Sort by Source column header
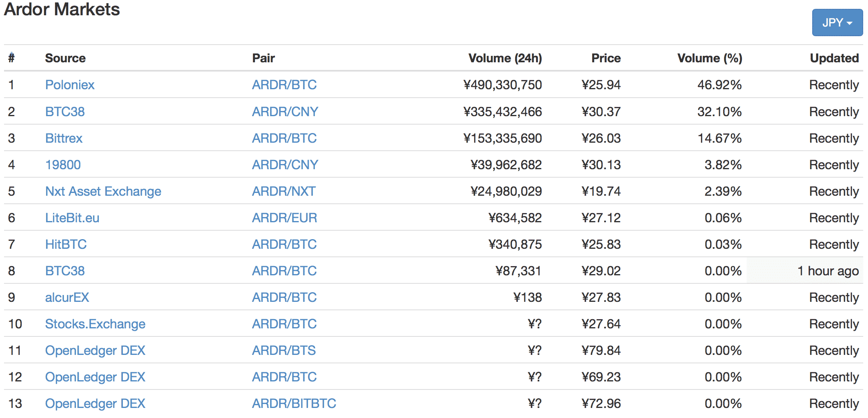Image resolution: width=868 pixels, height=418 pixels. pos(65,58)
